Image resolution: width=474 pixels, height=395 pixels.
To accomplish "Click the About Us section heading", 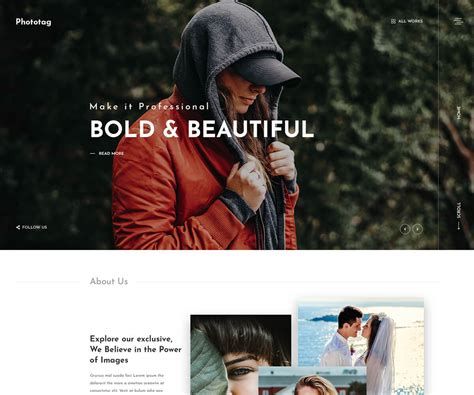I will coord(109,281).
